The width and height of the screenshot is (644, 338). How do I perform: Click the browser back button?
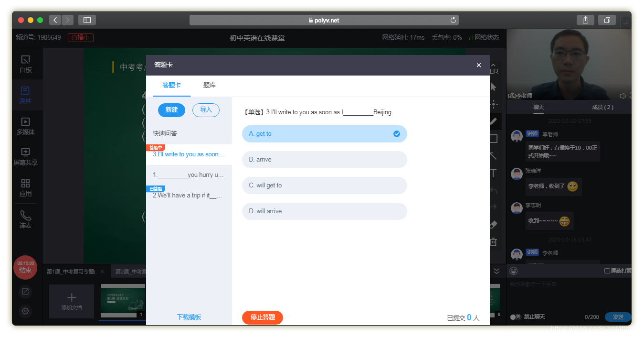point(55,20)
